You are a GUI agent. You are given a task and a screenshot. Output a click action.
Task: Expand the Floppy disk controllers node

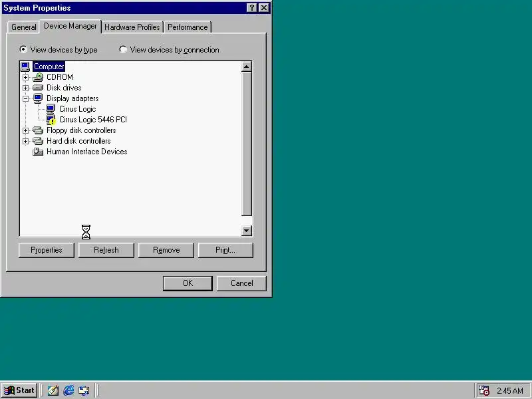click(x=26, y=130)
